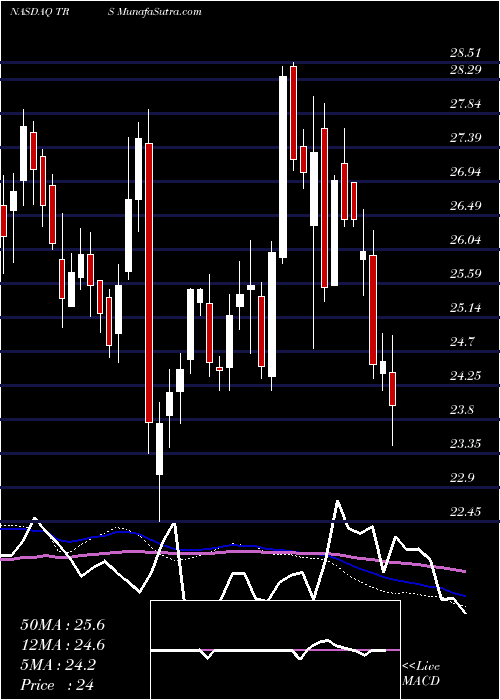Click the 50MA : 25.6 readout
This screenshot has width=500, height=700.
point(62,625)
